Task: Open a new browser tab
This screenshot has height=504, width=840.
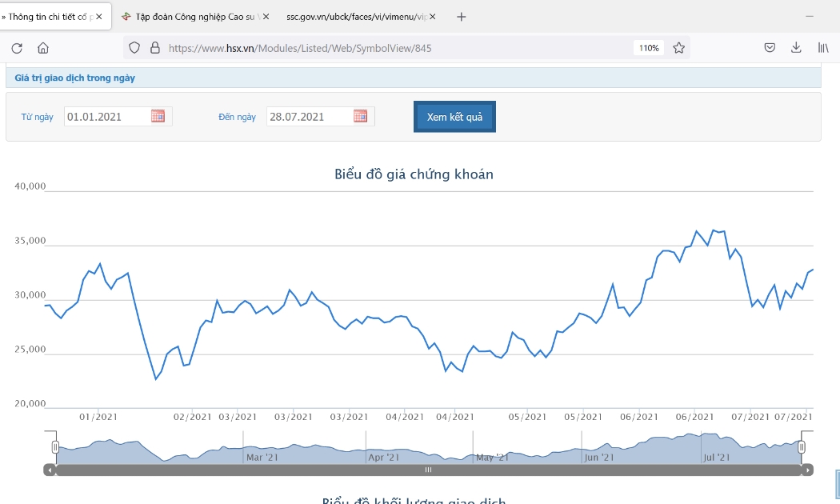Action: pyautogui.click(x=462, y=17)
